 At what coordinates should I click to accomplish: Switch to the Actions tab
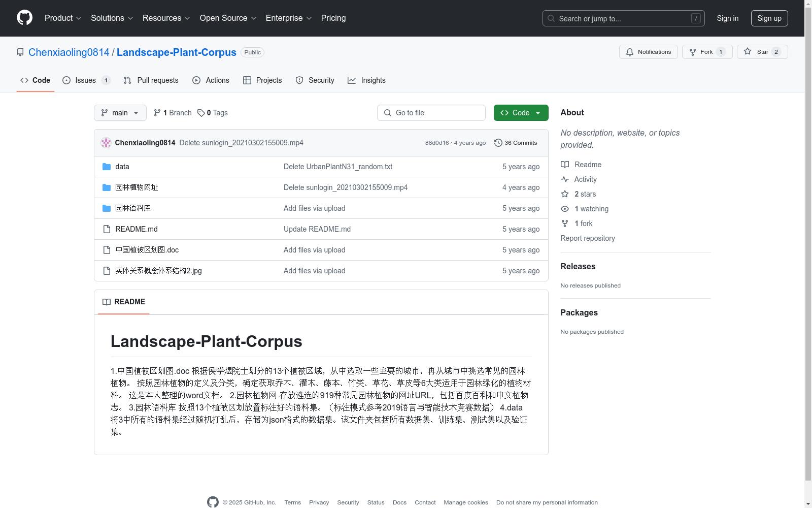point(211,80)
